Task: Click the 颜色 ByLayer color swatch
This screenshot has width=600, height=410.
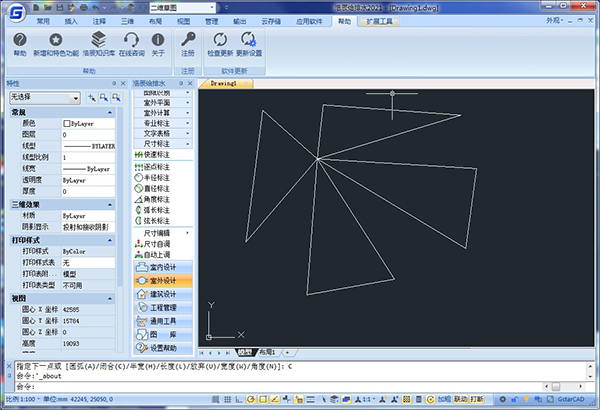Action: (68, 123)
